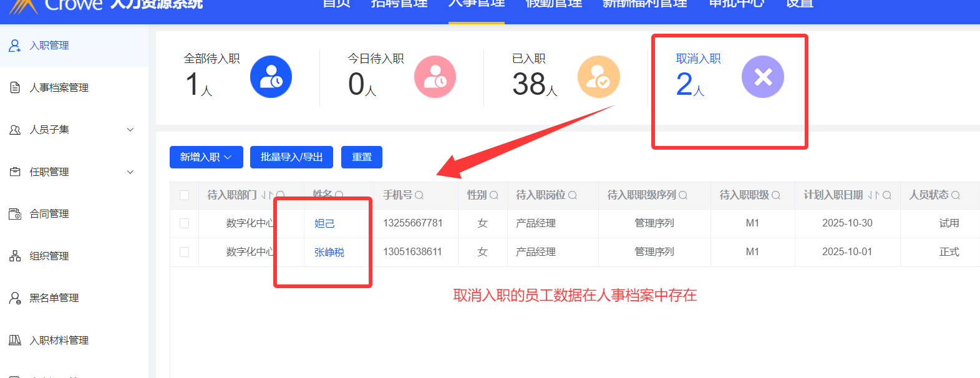Click 管理序列 in the 张峥税 row

click(654, 252)
